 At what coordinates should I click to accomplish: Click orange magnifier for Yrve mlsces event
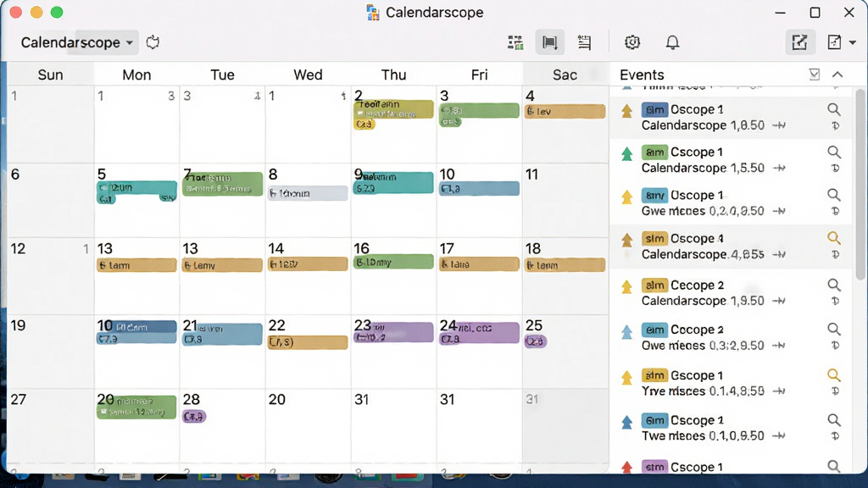click(x=834, y=375)
